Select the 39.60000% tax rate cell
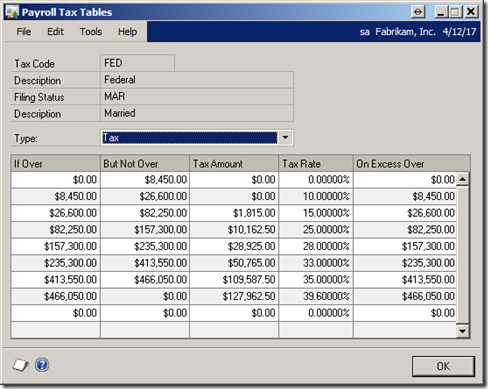Image resolution: width=488 pixels, height=389 pixels. click(316, 296)
